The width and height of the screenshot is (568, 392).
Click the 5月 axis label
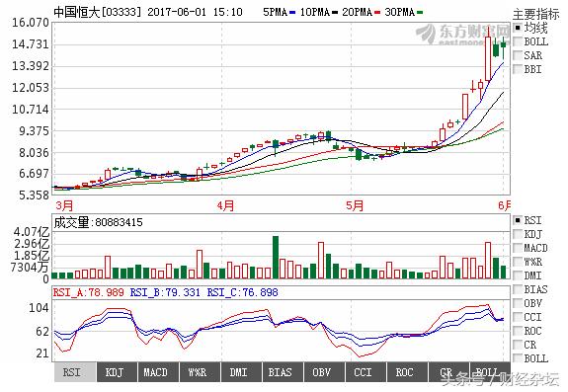tap(355, 205)
